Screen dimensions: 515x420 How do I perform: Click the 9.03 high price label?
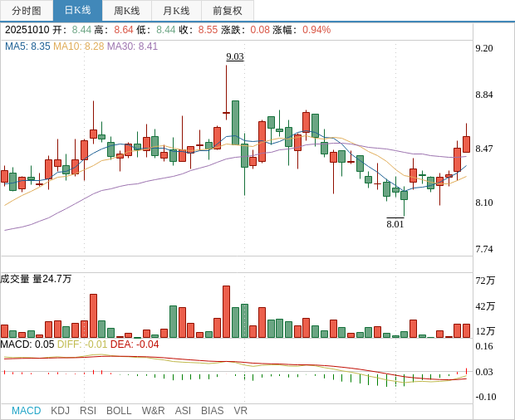(x=235, y=56)
